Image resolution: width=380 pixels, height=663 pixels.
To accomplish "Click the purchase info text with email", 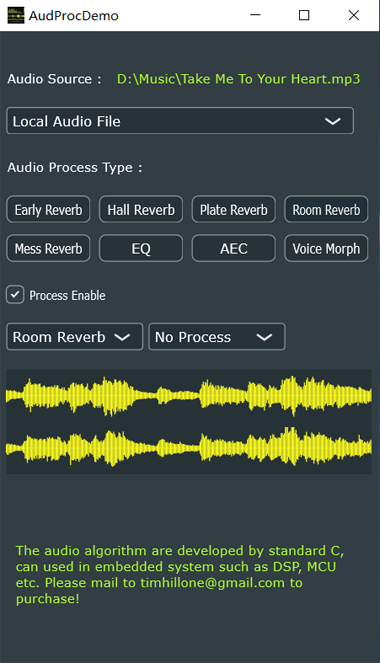I will [180, 574].
